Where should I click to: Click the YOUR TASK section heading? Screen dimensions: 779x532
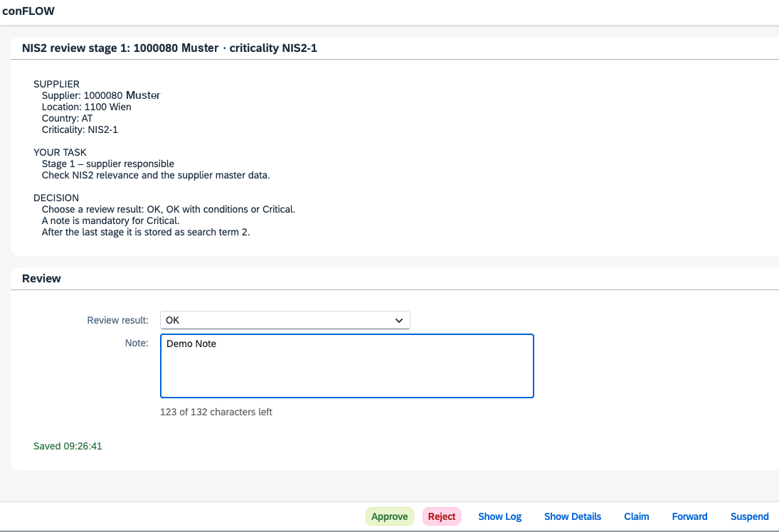pos(60,152)
